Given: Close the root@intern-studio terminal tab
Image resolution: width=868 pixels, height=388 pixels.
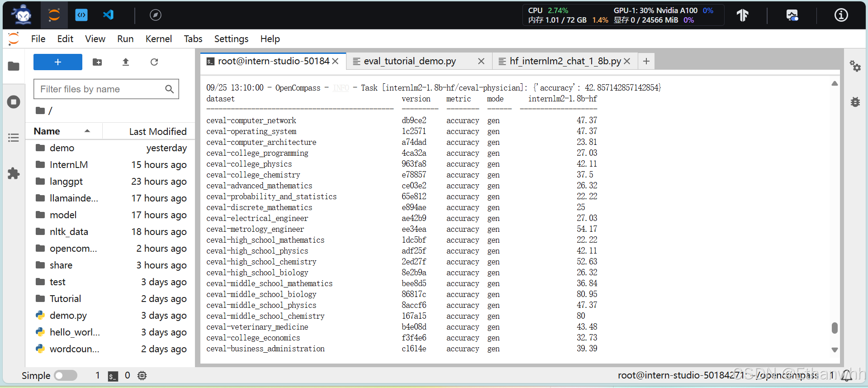Looking at the screenshot, I should tap(335, 61).
